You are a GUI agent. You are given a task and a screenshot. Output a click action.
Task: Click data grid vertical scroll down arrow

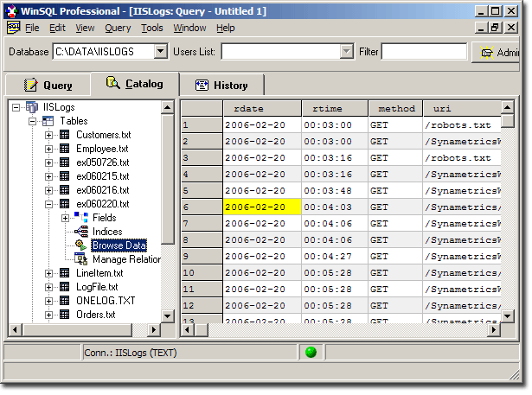(x=507, y=316)
